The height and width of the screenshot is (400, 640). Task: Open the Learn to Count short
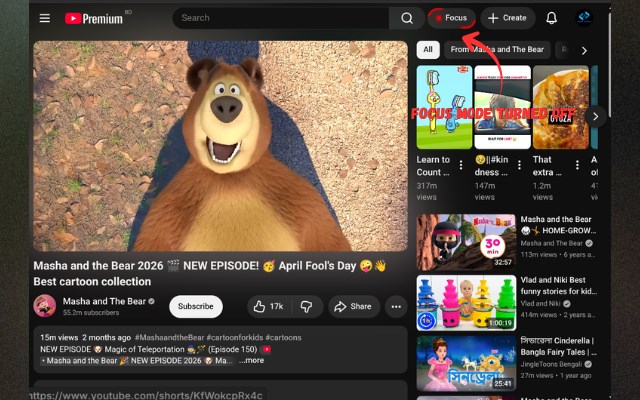click(444, 107)
